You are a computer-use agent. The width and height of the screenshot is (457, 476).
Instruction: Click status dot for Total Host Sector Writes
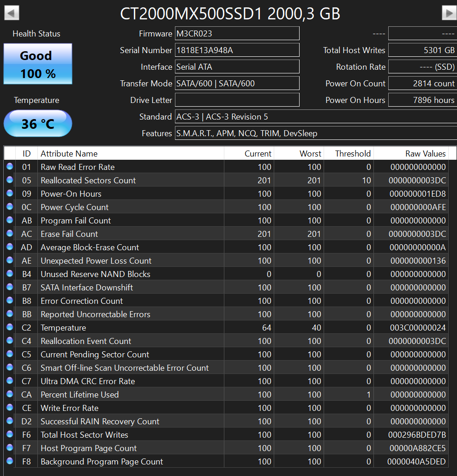tap(10, 434)
